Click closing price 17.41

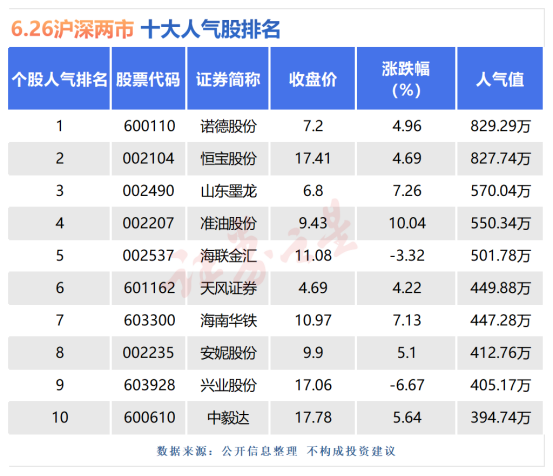(313, 158)
